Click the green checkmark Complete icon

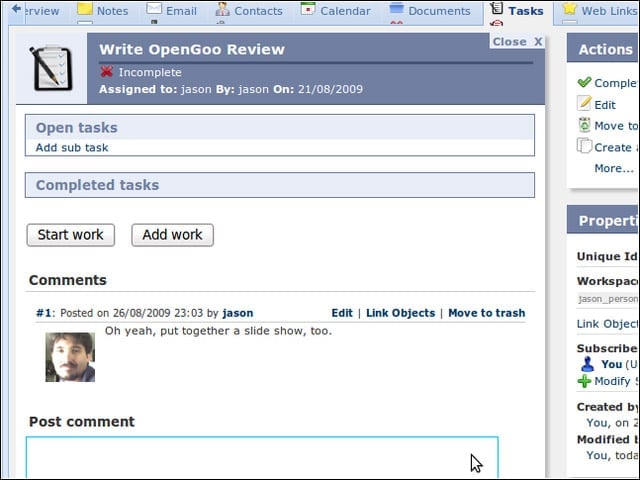tap(584, 82)
